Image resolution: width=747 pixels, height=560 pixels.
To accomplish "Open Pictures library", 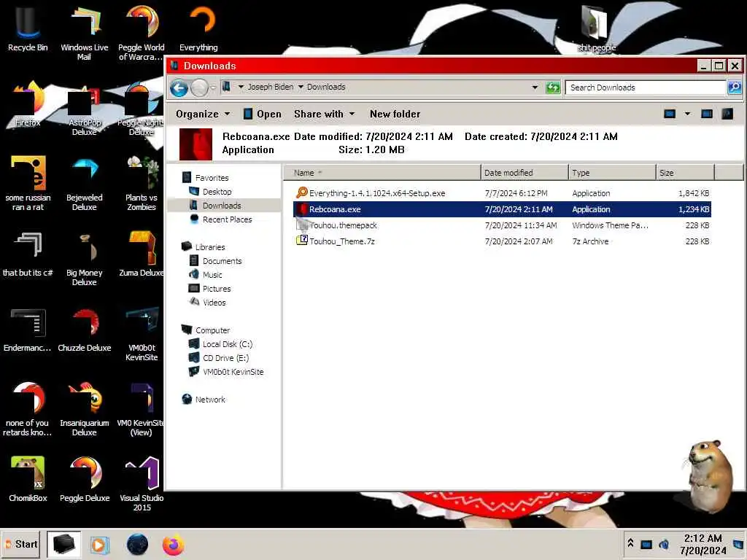I will click(209, 289).
